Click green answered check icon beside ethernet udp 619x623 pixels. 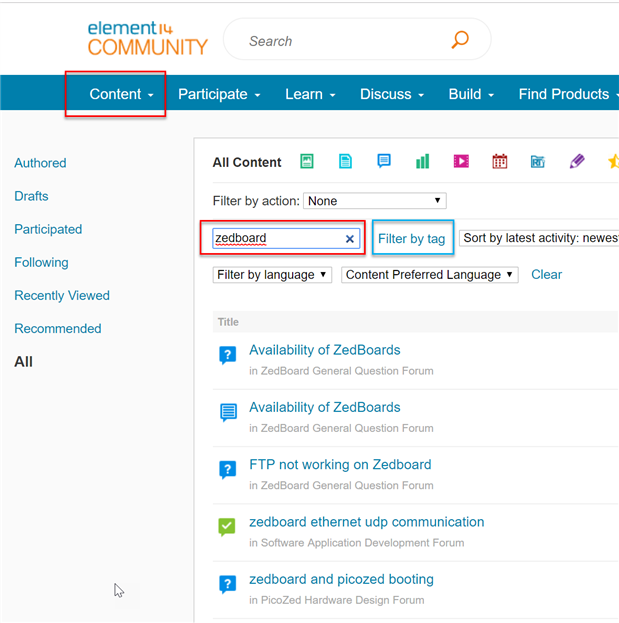[x=227, y=527]
